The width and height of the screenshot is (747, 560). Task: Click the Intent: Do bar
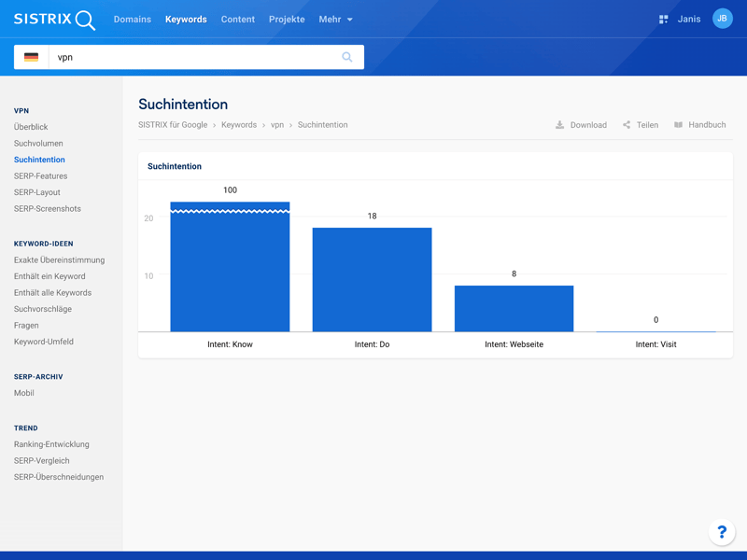(372, 280)
